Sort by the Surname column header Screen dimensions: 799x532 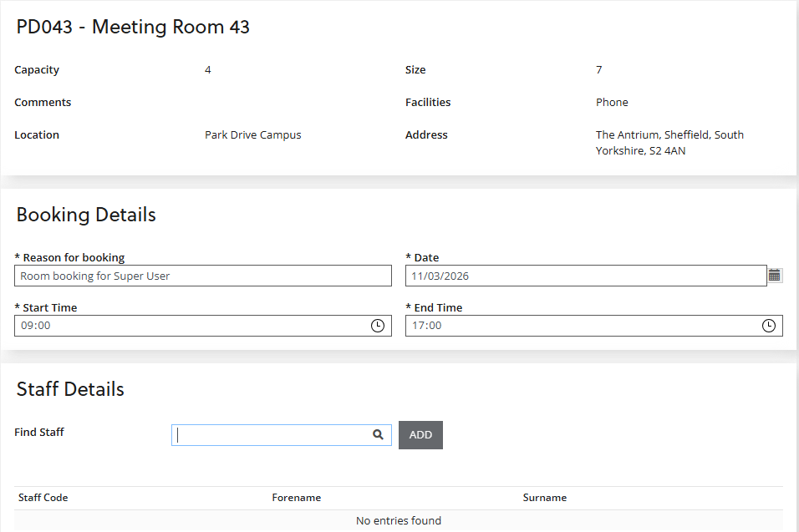(544, 497)
